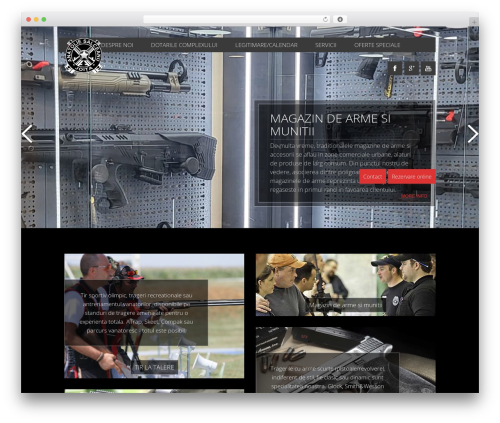
Task: Click the Rezervare online button
Action: click(x=412, y=177)
